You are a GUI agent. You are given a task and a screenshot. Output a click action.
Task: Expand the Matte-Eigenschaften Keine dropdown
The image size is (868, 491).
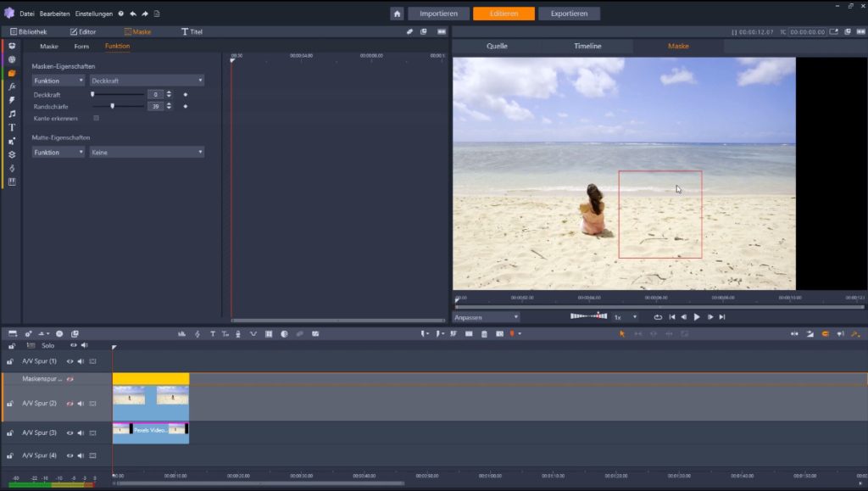(147, 153)
